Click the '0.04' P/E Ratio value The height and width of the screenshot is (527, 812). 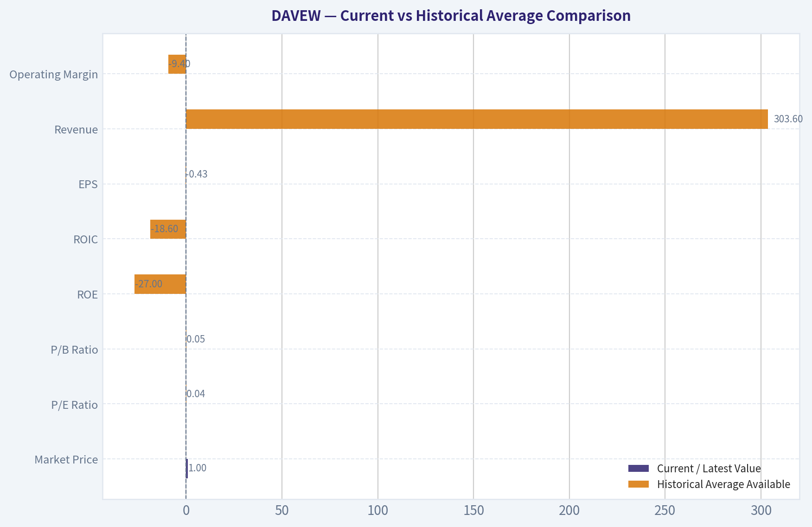[196, 394]
